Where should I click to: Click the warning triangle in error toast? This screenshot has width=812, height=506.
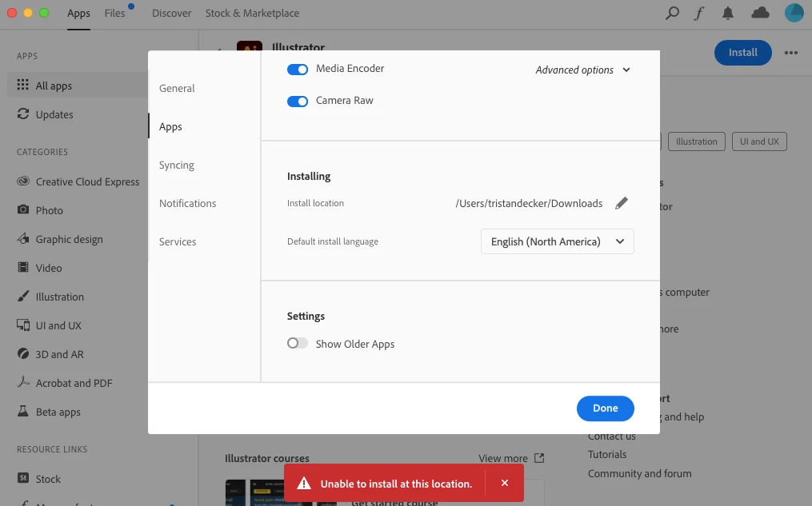point(304,484)
